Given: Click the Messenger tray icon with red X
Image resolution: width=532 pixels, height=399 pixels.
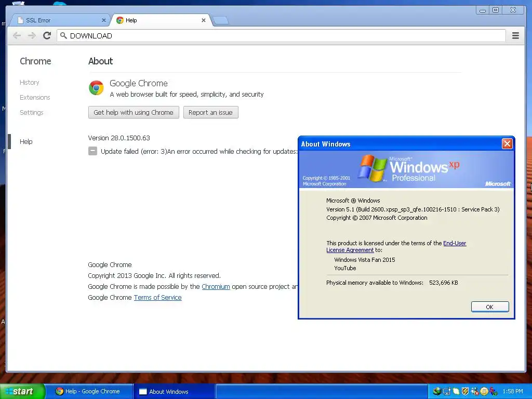Looking at the screenshot, I should click(x=475, y=391).
